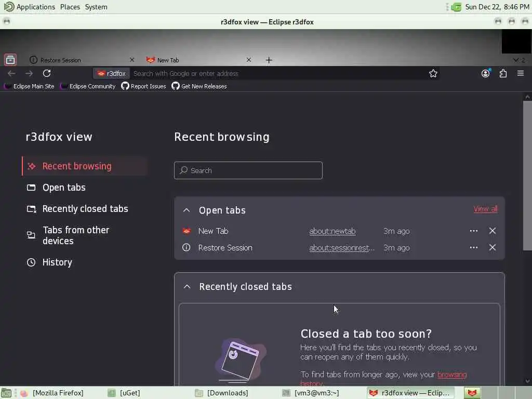Close the New Tab tab
The height and width of the screenshot is (399, 532).
[249, 60]
